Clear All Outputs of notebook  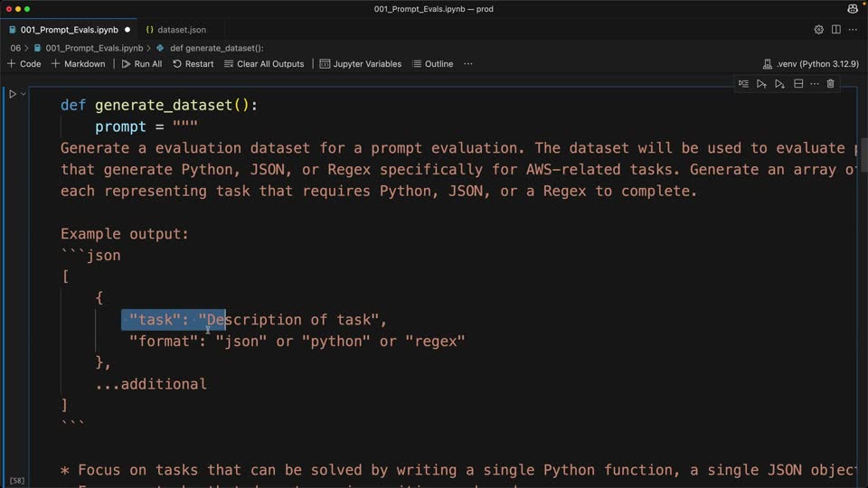pos(264,64)
